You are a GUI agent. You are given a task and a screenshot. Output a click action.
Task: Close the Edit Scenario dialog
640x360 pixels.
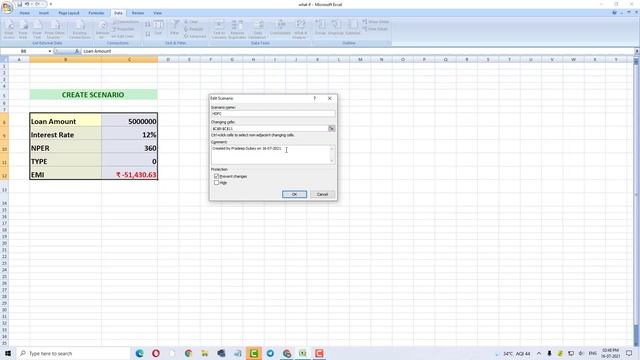(329, 98)
